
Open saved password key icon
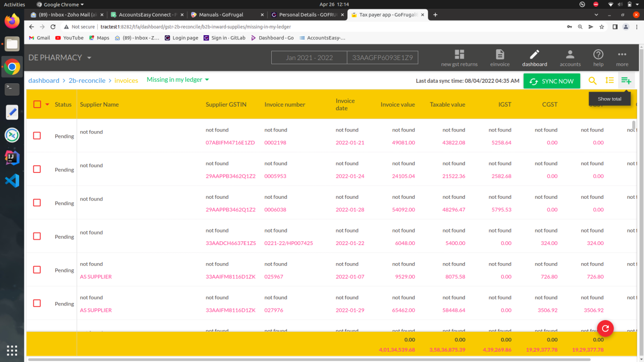point(569,27)
